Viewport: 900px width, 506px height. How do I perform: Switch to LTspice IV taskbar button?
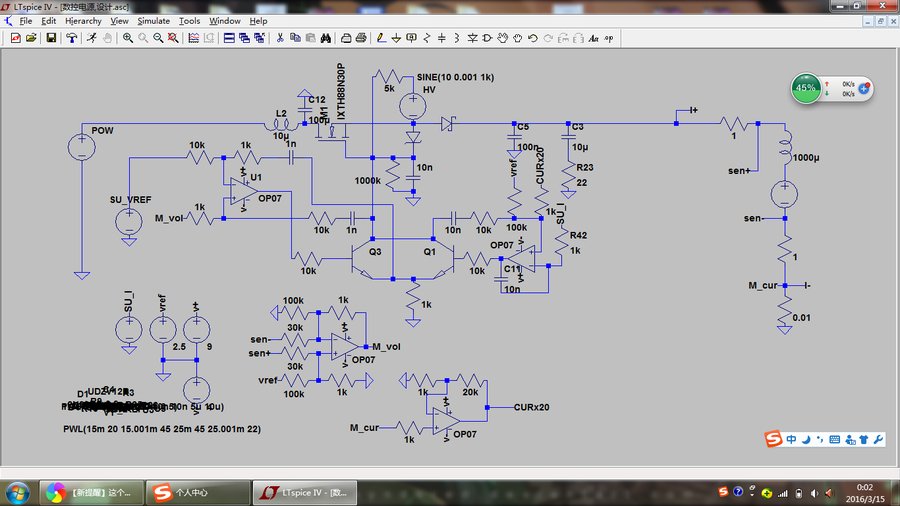pos(303,493)
